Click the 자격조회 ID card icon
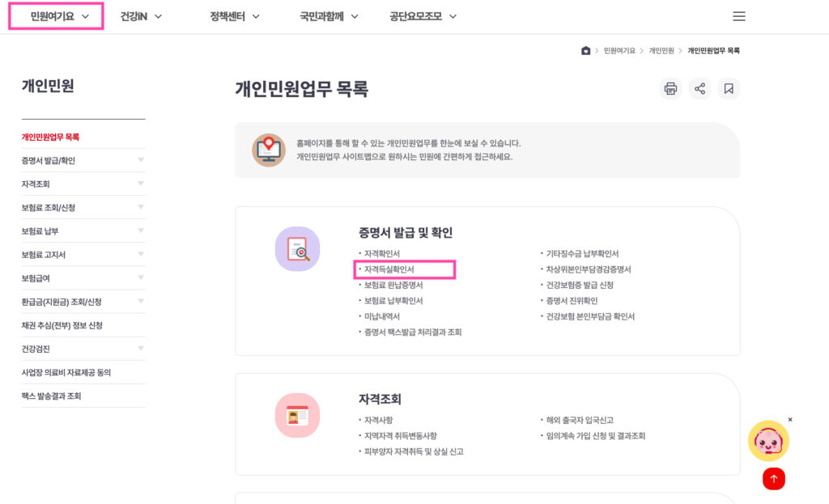This screenshot has width=829, height=504. (297, 415)
